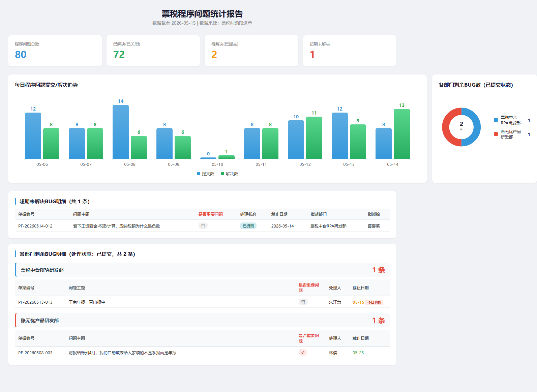Toggle the 提交数 legend item
Viewport: 537px width, 392px height.
tap(206, 174)
